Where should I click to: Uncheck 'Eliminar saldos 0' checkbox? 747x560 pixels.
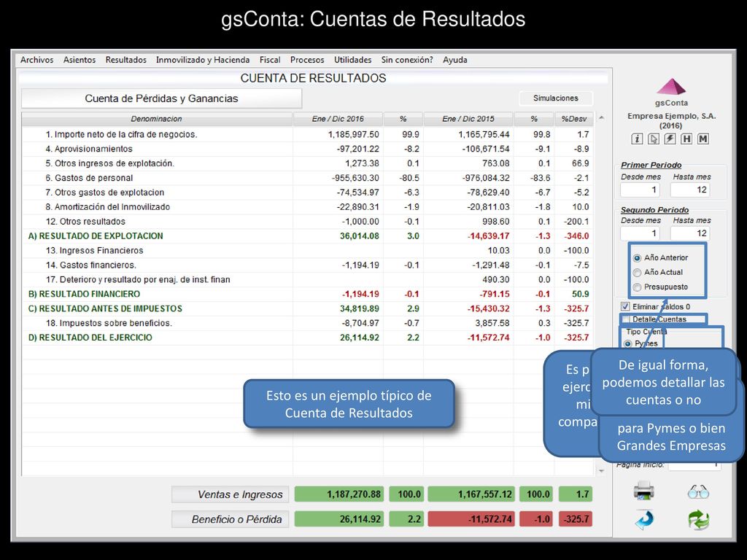tap(625, 307)
